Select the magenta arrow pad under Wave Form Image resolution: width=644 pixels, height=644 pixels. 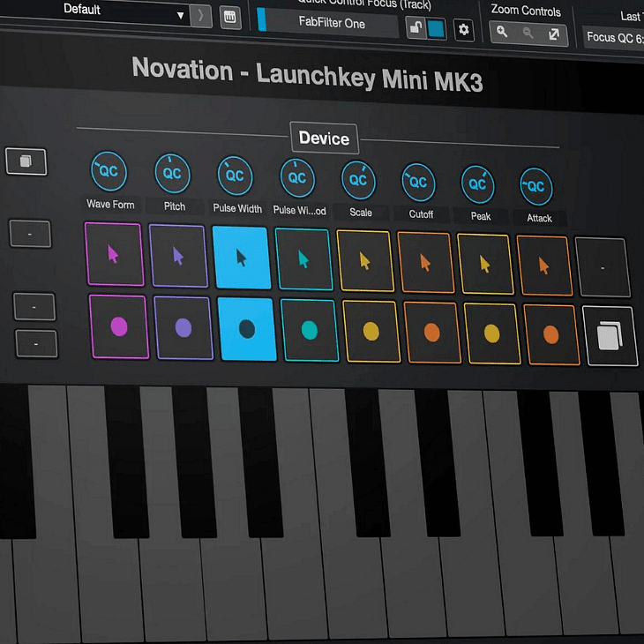pyautogui.click(x=114, y=254)
